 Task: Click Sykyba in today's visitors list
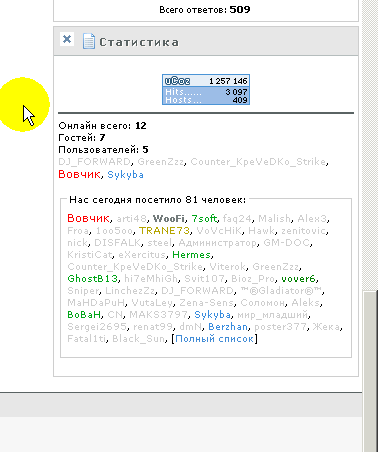click(213, 315)
